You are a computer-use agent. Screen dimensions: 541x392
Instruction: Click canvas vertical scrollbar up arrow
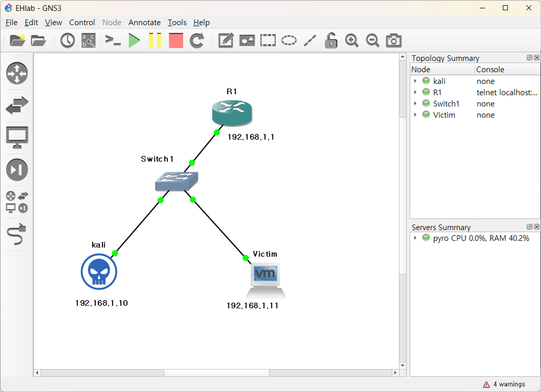[403, 57]
